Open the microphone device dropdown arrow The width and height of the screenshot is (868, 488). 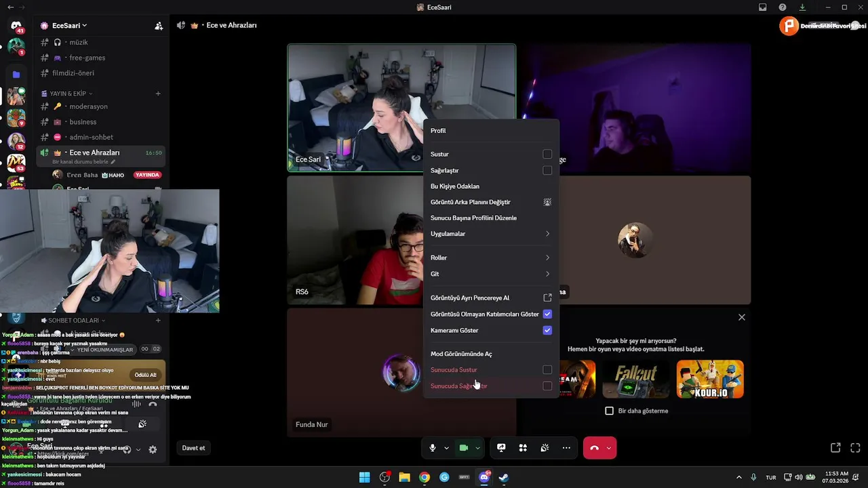point(446,448)
